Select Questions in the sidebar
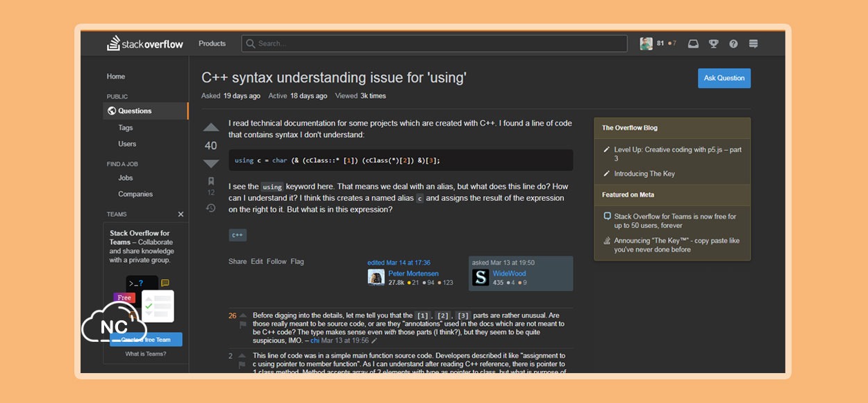The height and width of the screenshot is (403, 868). [x=146, y=111]
